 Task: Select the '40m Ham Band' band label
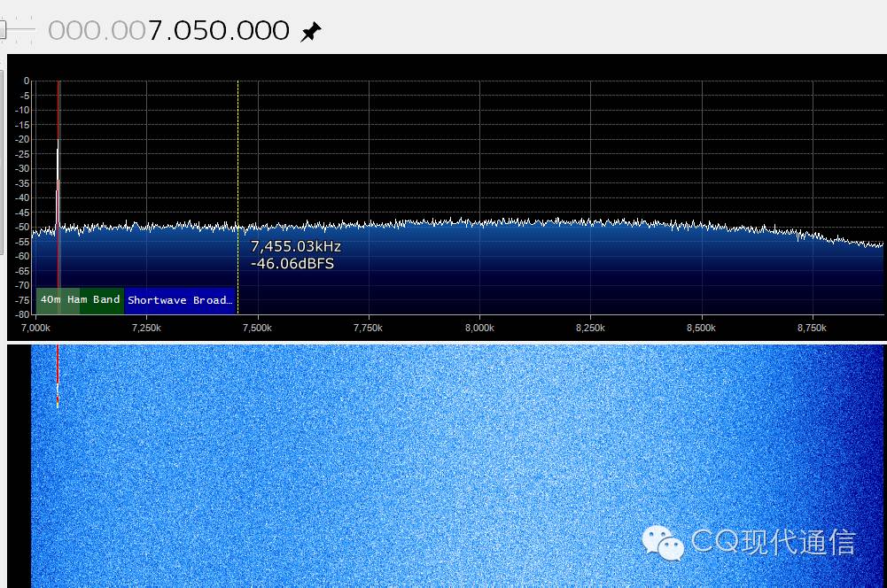[x=80, y=300]
